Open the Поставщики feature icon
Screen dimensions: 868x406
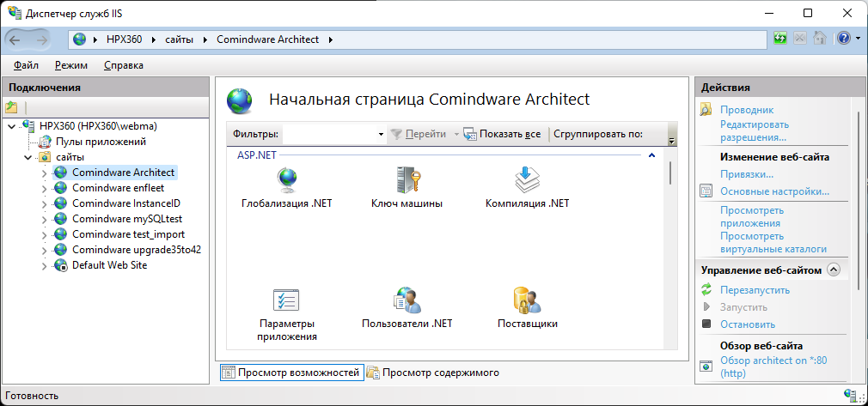point(527,300)
